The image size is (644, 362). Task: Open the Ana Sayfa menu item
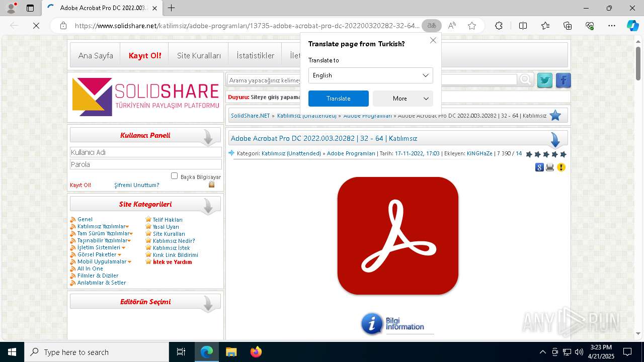[96, 55]
